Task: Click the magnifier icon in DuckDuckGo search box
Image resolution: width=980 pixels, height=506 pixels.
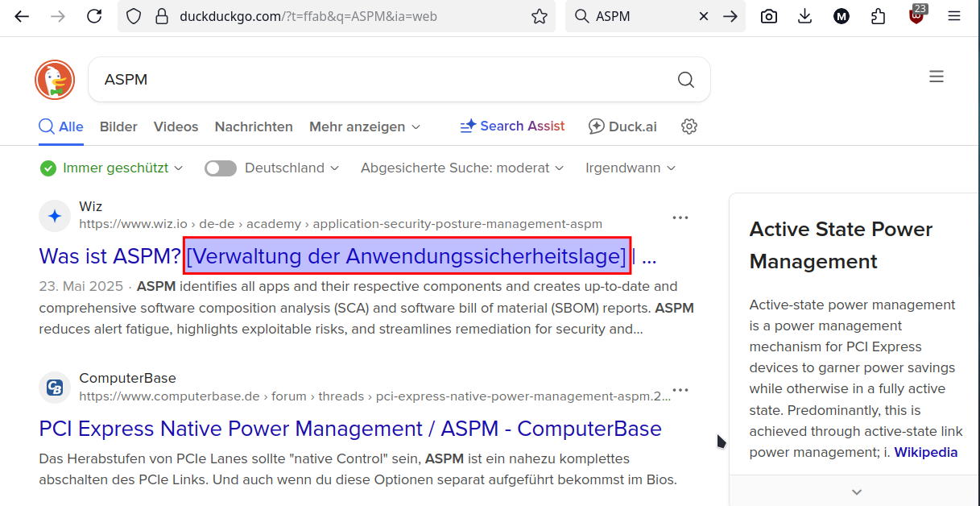Action: point(685,80)
